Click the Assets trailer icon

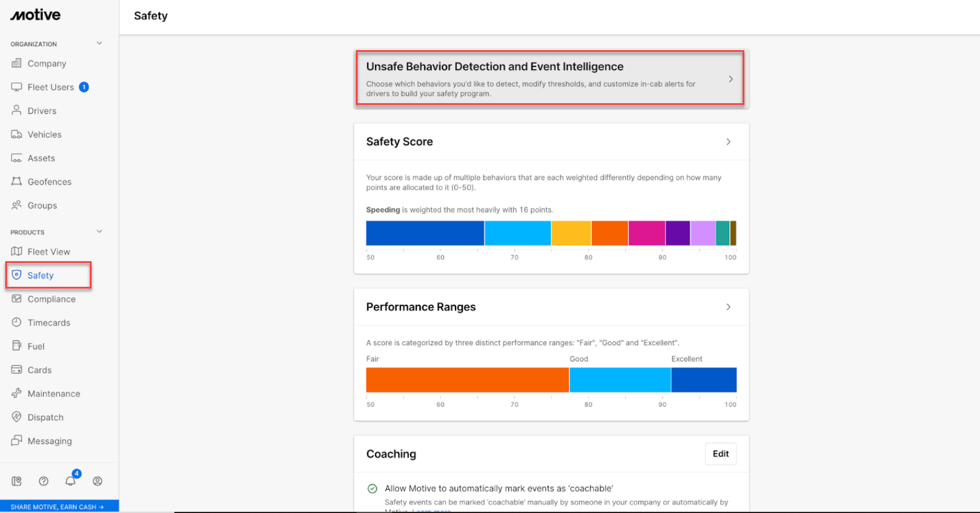(16, 158)
